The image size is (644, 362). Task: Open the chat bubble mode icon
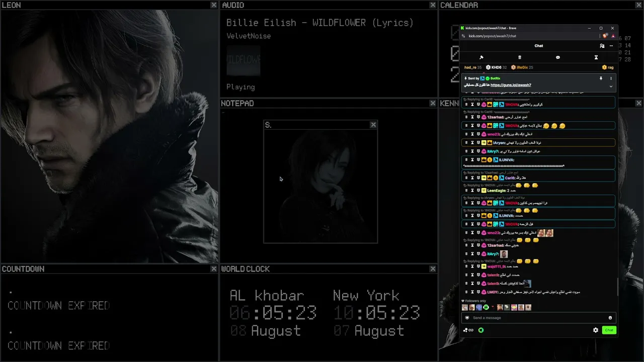click(557, 57)
